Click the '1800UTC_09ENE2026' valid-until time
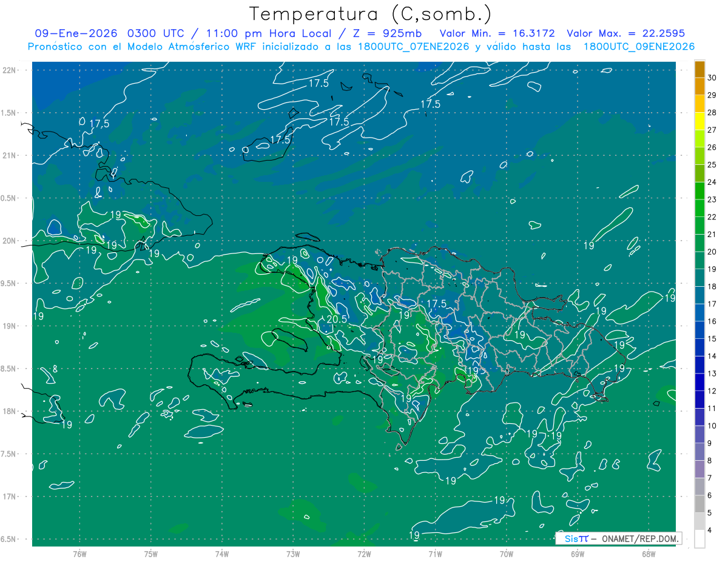 tap(639, 47)
